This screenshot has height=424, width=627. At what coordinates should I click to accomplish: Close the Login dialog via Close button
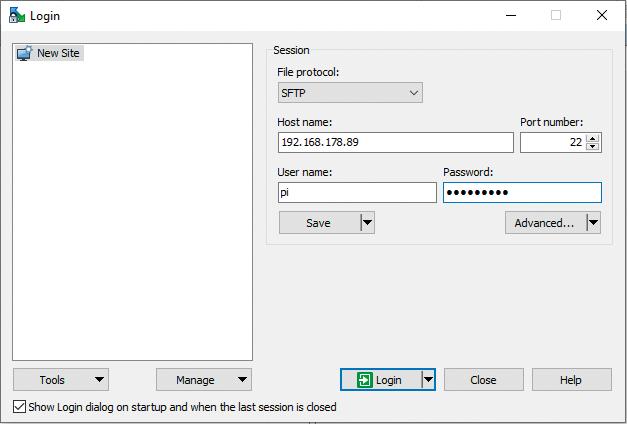483,380
